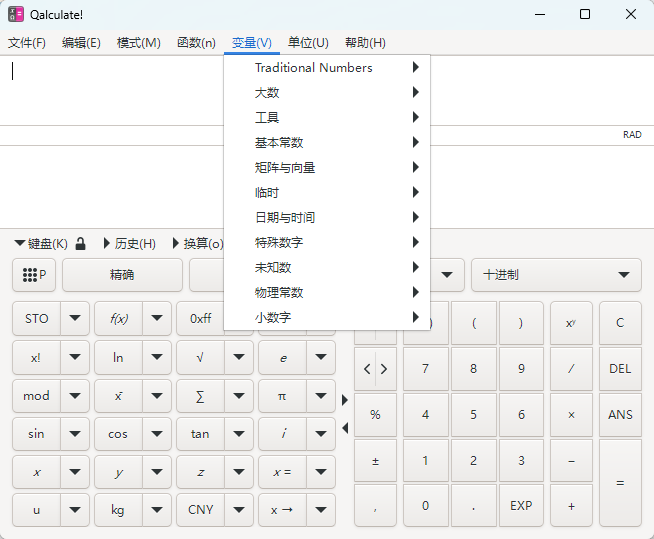
Task: Open the 物理常数 submenu
Action: pos(327,292)
